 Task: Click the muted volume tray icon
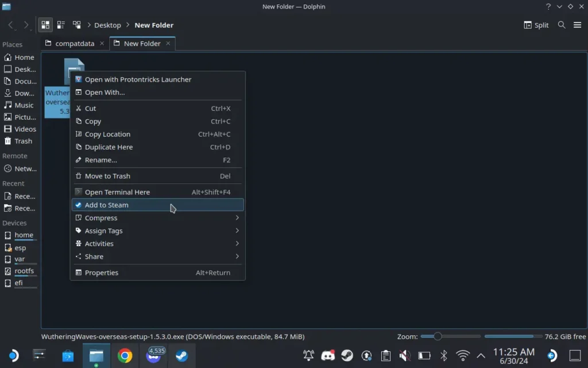[405, 355]
